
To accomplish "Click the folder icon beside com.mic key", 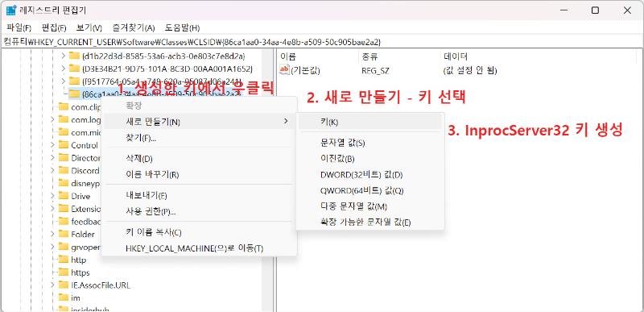I will coord(64,132).
